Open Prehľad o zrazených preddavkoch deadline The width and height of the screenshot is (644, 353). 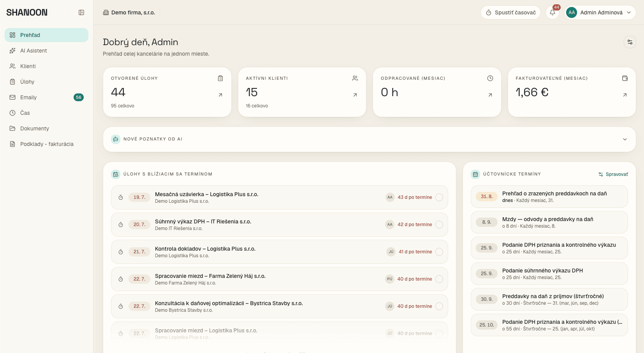point(549,197)
